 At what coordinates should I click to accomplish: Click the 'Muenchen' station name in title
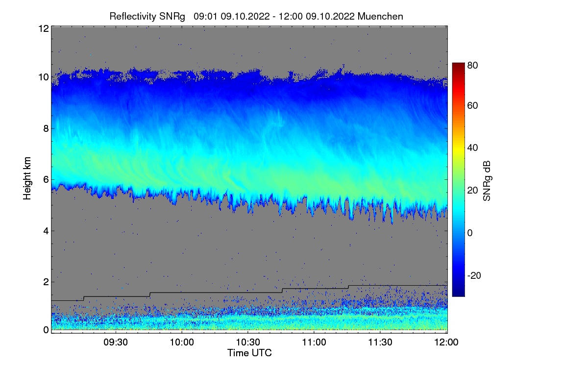click(381, 16)
